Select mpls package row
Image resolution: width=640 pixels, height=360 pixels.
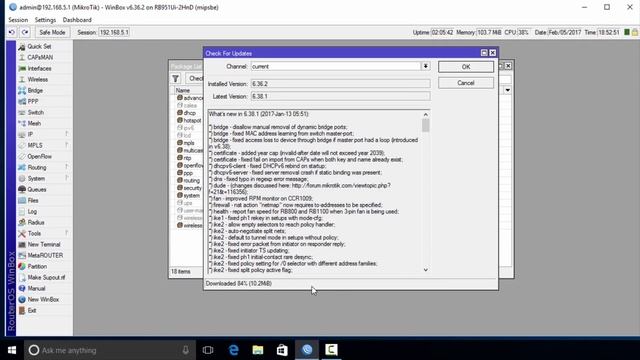coord(188,143)
